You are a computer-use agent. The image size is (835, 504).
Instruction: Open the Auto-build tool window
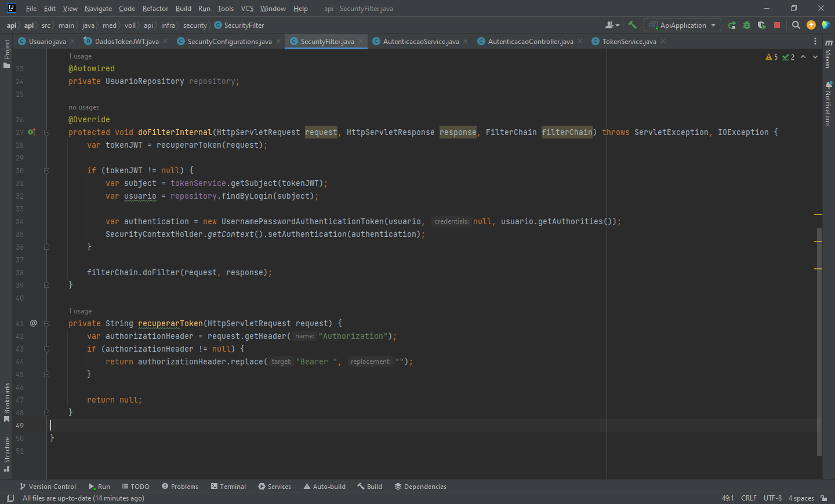coord(324,487)
